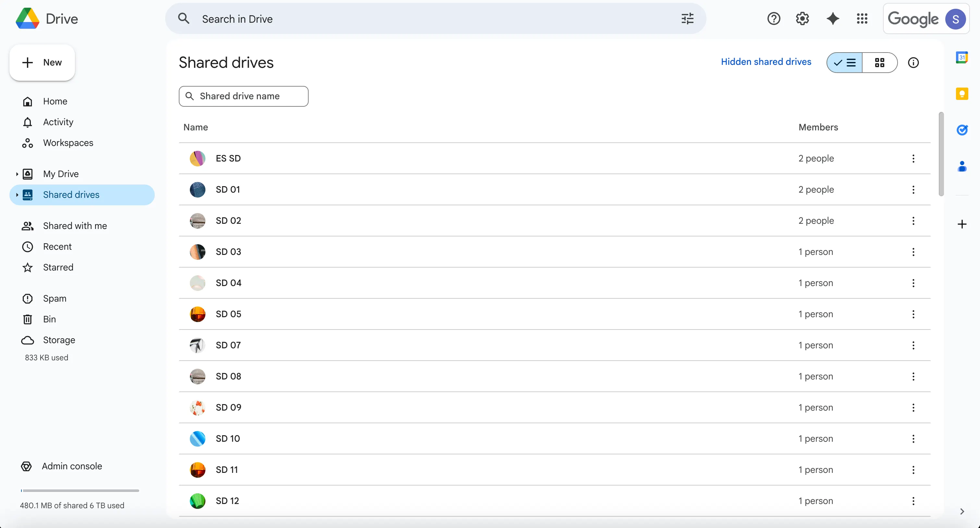Open Google Keep side panel icon
This screenshot has width=980, height=528.
962,94
